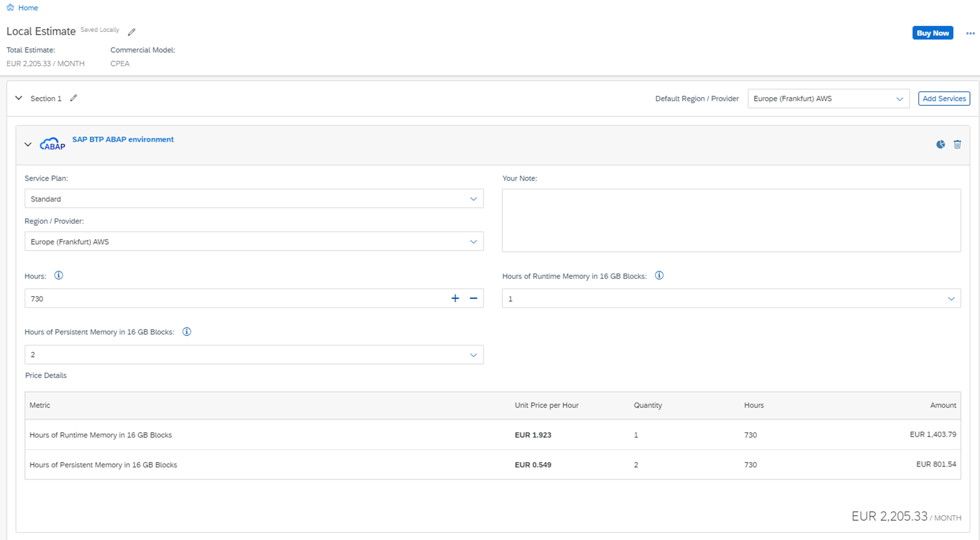Click the CABAP cloud logo icon
The height and width of the screenshot is (540, 980).
click(x=52, y=144)
